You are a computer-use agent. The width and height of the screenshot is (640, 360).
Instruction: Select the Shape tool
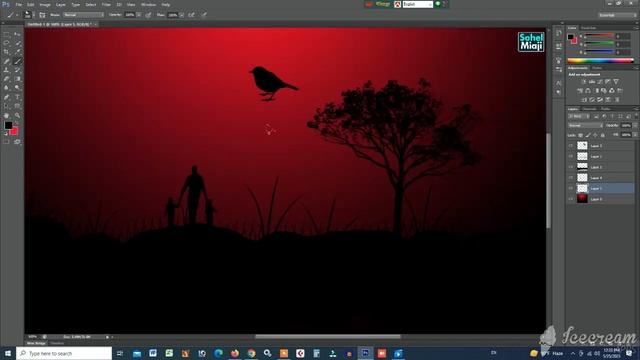(x=17, y=106)
